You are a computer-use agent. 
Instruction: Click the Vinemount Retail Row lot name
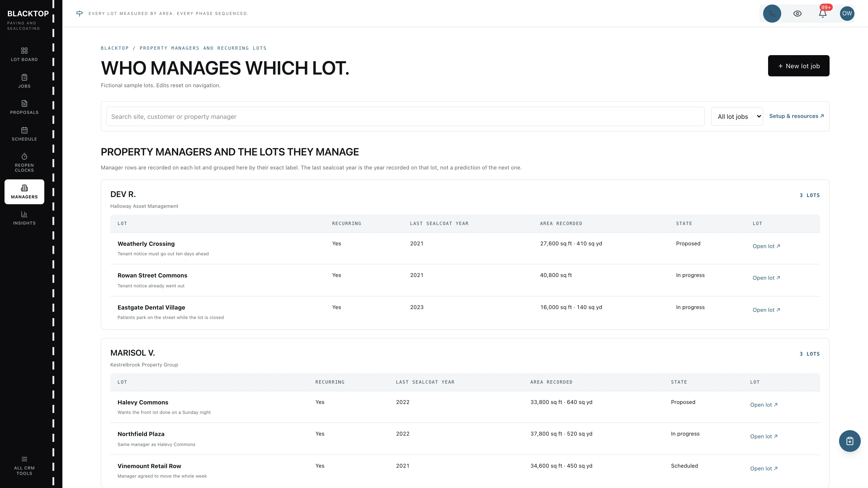pos(149,466)
